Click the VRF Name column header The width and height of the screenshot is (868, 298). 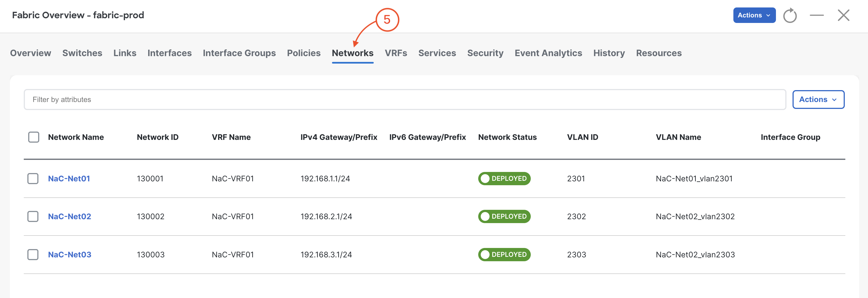pyautogui.click(x=231, y=137)
